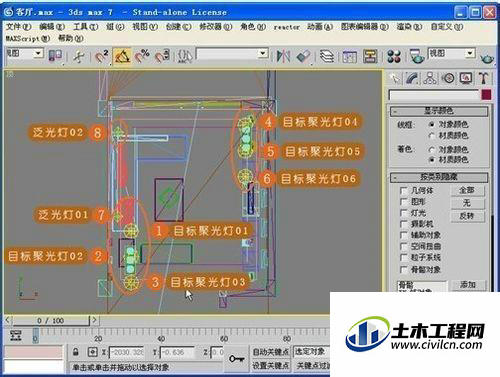500x377 pixels.
Task: Open the 帮助 (Help) menu
Action: coord(70,38)
